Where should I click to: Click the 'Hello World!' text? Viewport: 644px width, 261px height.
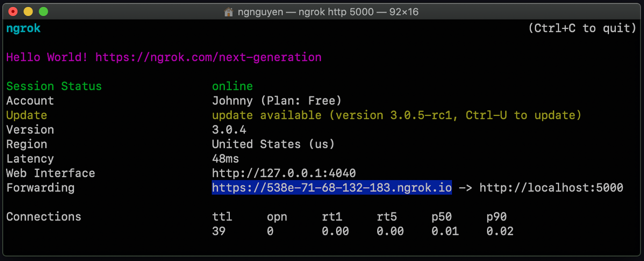pyautogui.click(x=47, y=57)
